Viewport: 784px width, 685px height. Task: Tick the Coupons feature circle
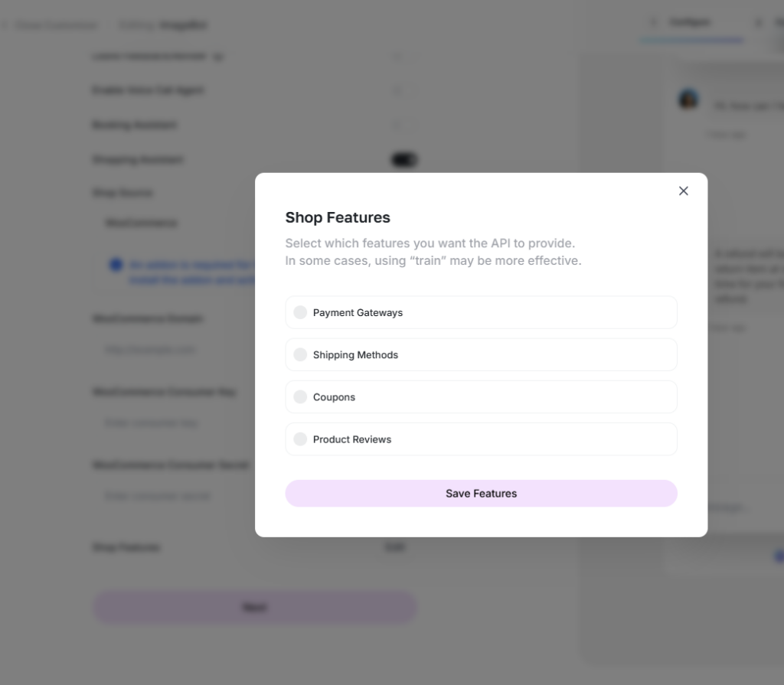[300, 396]
